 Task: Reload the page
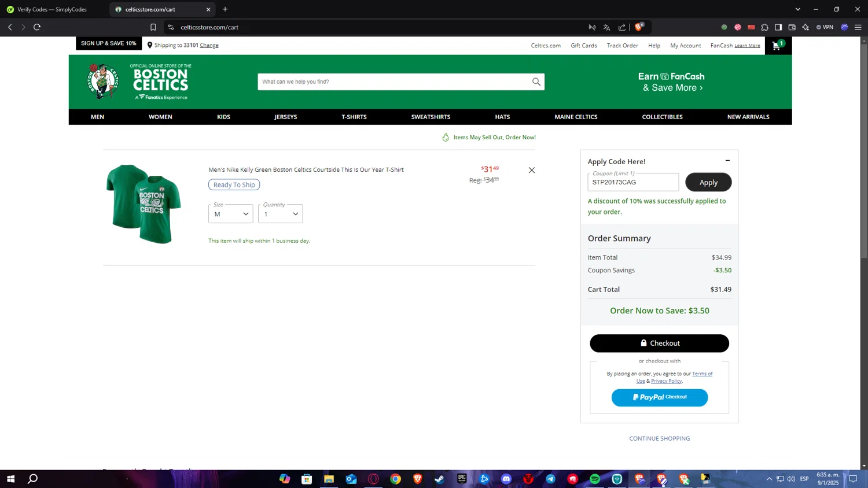37,27
